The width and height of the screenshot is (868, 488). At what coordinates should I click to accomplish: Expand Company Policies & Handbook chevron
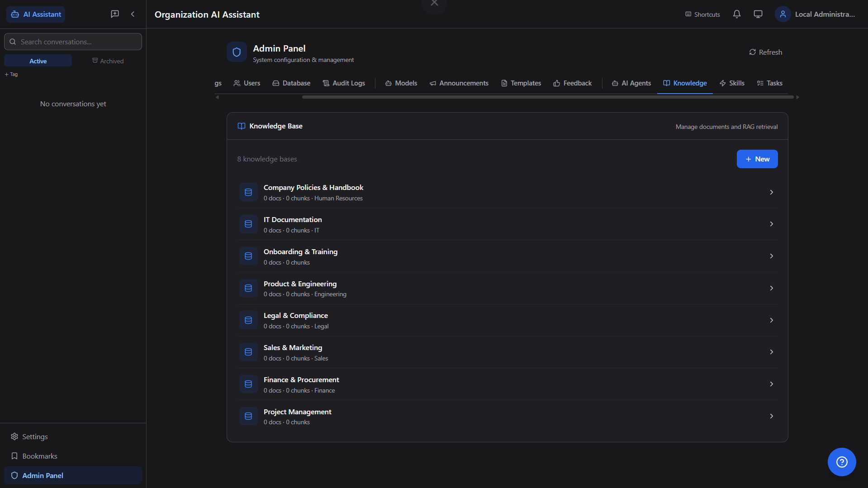pos(771,192)
